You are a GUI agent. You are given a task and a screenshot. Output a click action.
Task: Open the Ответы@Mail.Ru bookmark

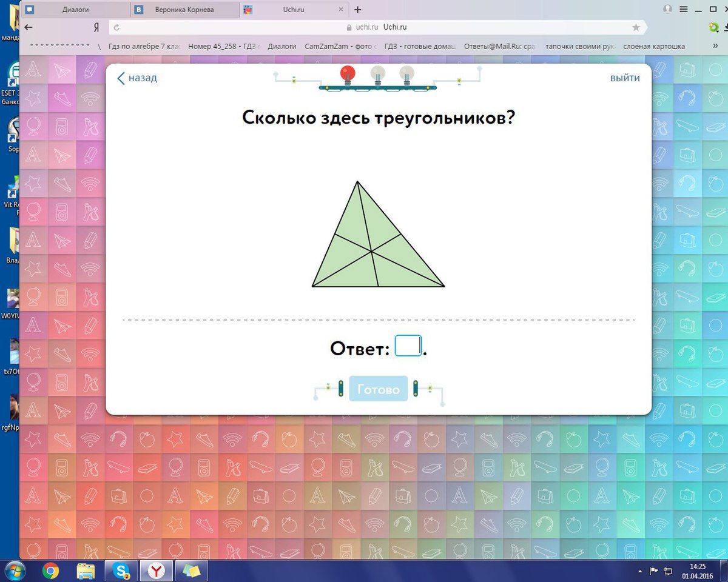click(500, 46)
